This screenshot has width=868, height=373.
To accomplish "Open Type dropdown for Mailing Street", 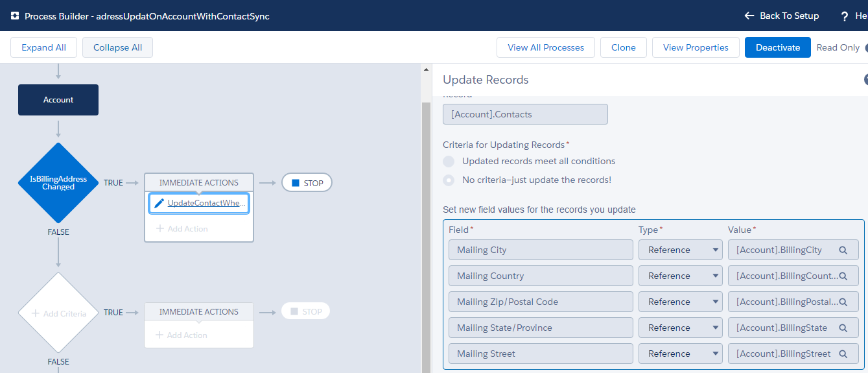I will (x=680, y=354).
